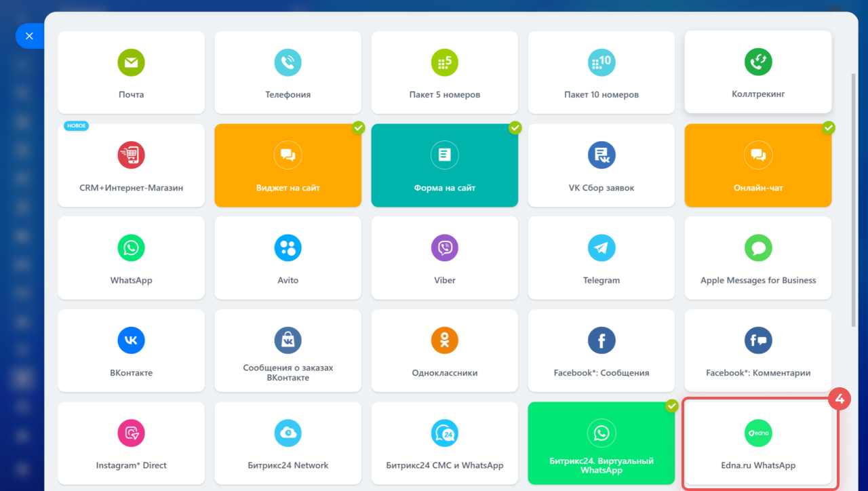Open the VK Сбор заявок icon
868x491 pixels.
pyautogui.click(x=601, y=155)
